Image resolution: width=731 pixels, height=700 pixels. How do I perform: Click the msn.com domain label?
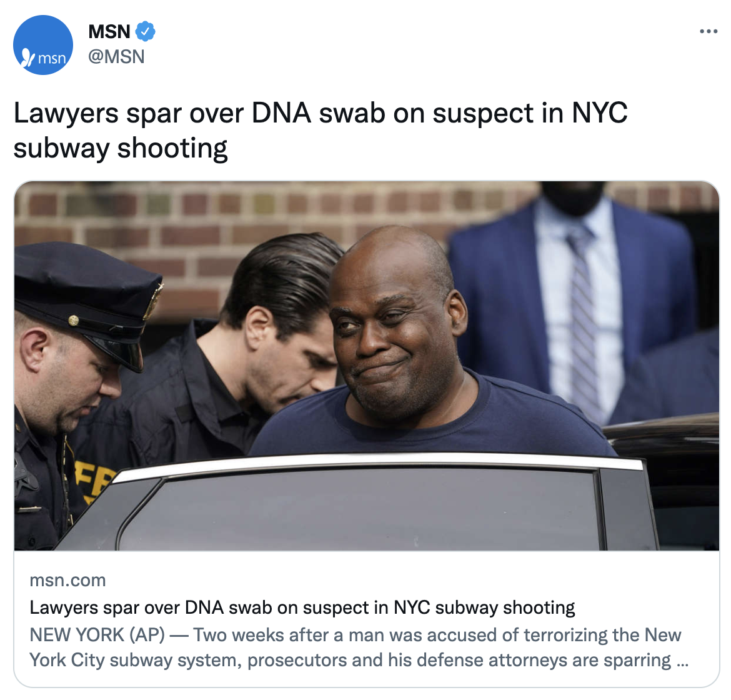click(x=67, y=580)
